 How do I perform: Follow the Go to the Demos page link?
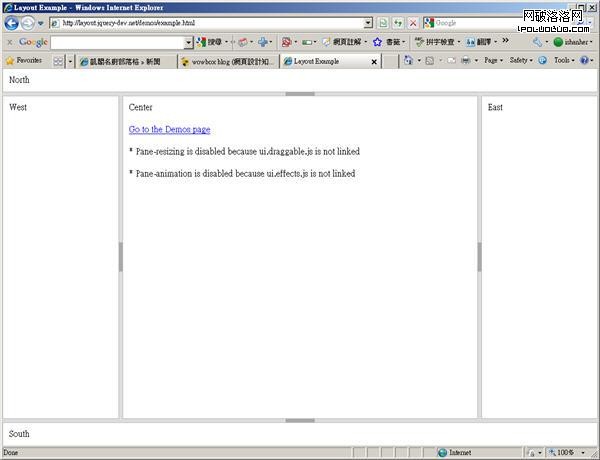(169, 130)
